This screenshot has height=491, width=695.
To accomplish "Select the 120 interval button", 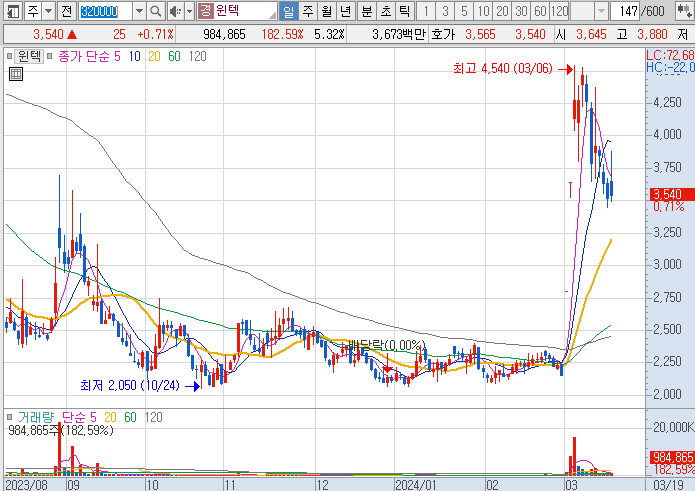I will pyautogui.click(x=559, y=11).
